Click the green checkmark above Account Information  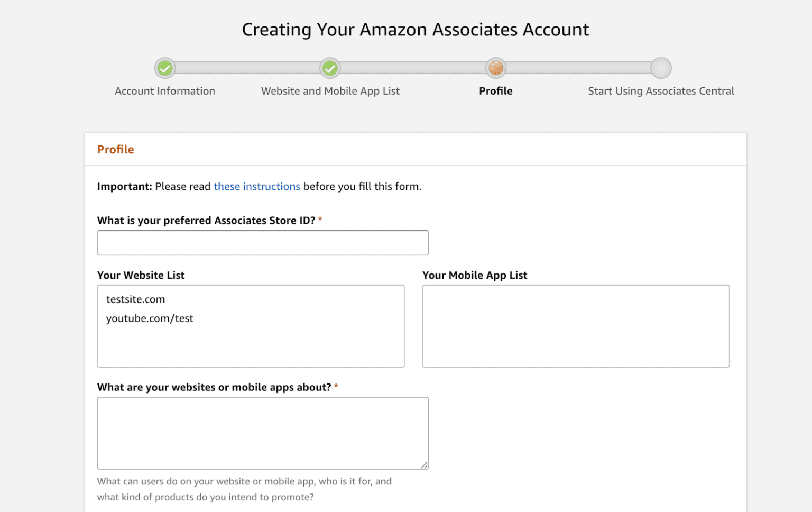click(x=164, y=68)
